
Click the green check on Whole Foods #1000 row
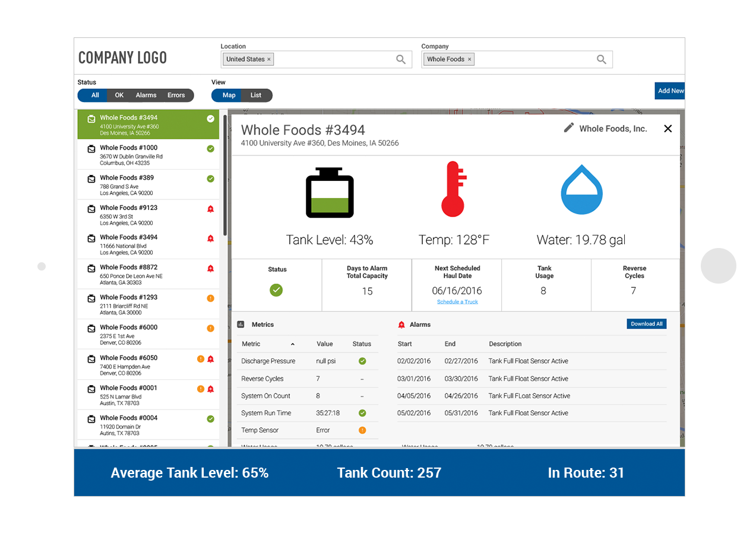[210, 148]
